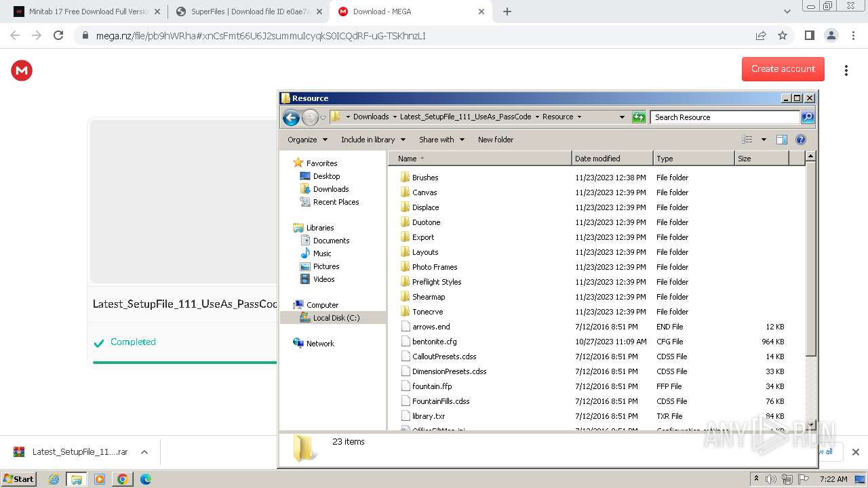Reload the MEGA page
The height and width of the screenshot is (488, 868).
click(x=58, y=35)
